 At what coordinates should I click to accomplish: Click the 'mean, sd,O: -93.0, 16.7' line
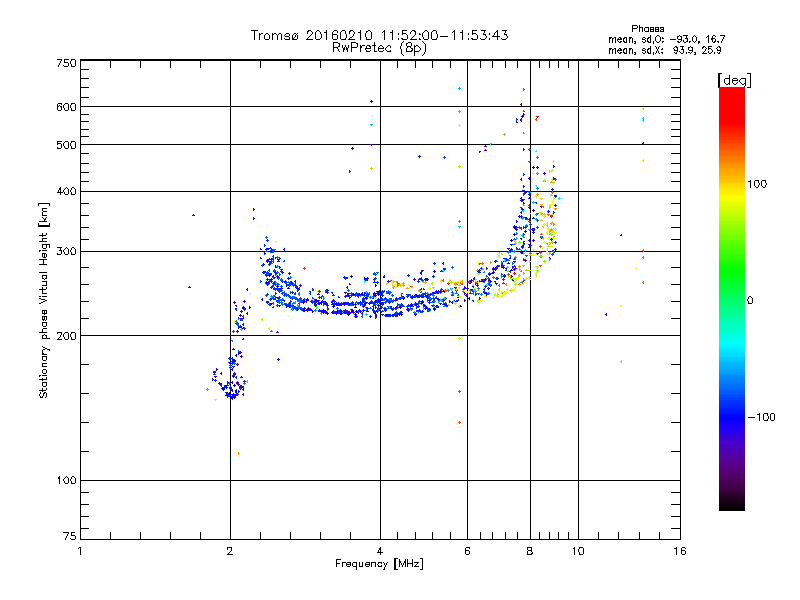[666, 39]
